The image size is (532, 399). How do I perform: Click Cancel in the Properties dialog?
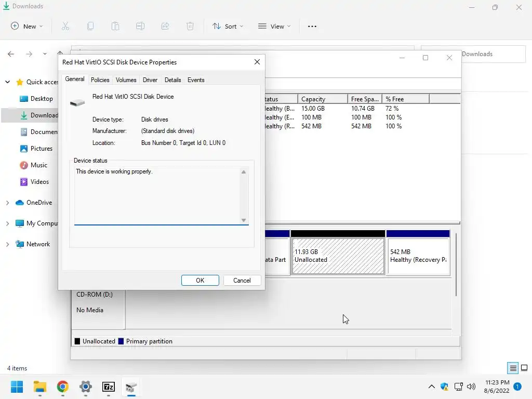(x=242, y=281)
